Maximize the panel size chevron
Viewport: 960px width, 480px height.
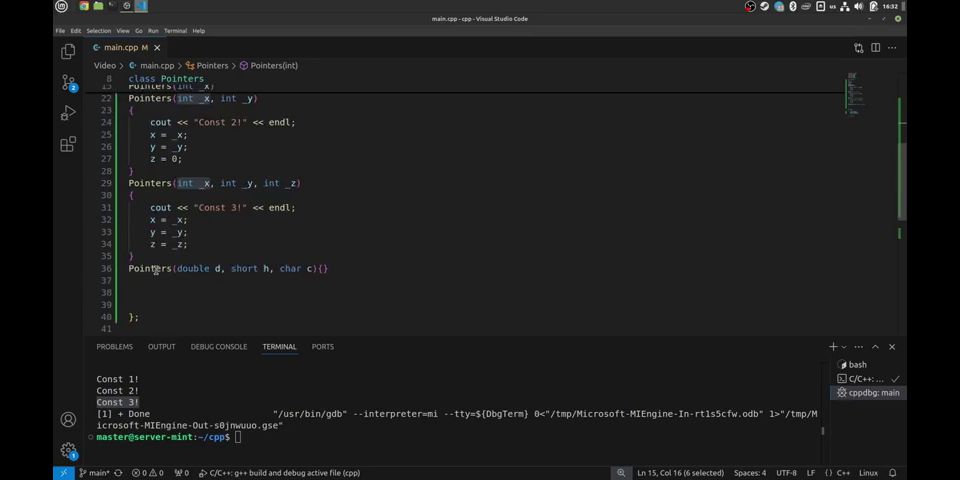[x=876, y=347]
